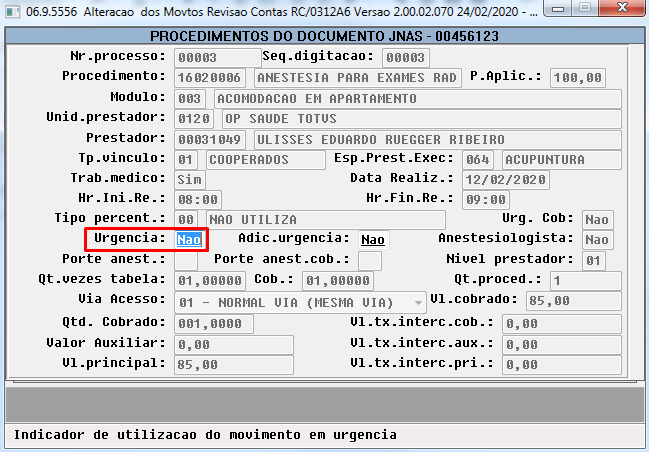Click the Tipo percent. code field 00
This screenshot has height=452, width=649.
click(x=185, y=220)
